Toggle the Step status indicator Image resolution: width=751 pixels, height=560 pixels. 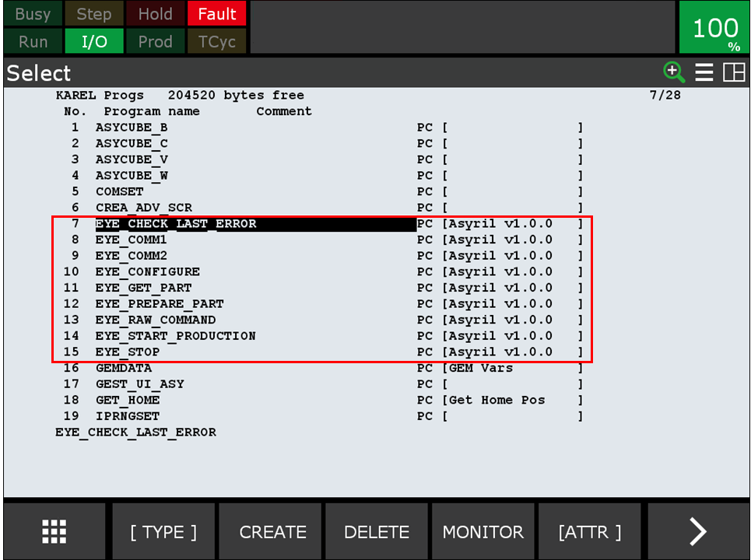pos(94,14)
